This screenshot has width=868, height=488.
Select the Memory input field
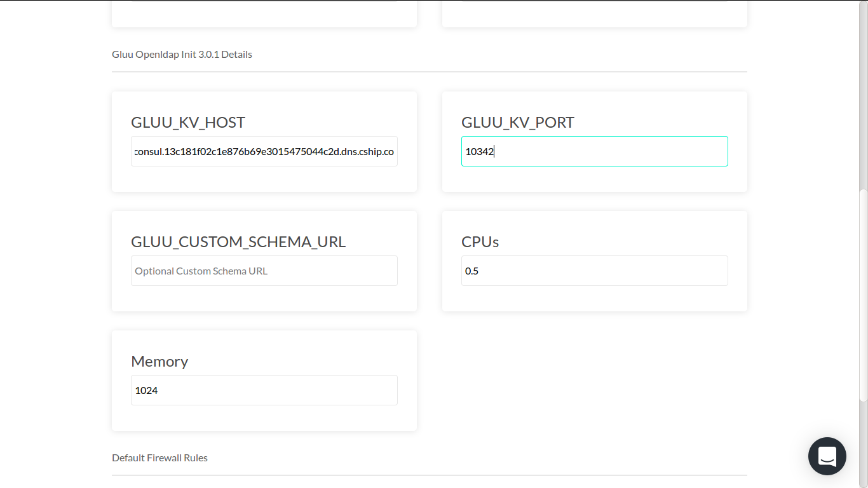(264, 390)
